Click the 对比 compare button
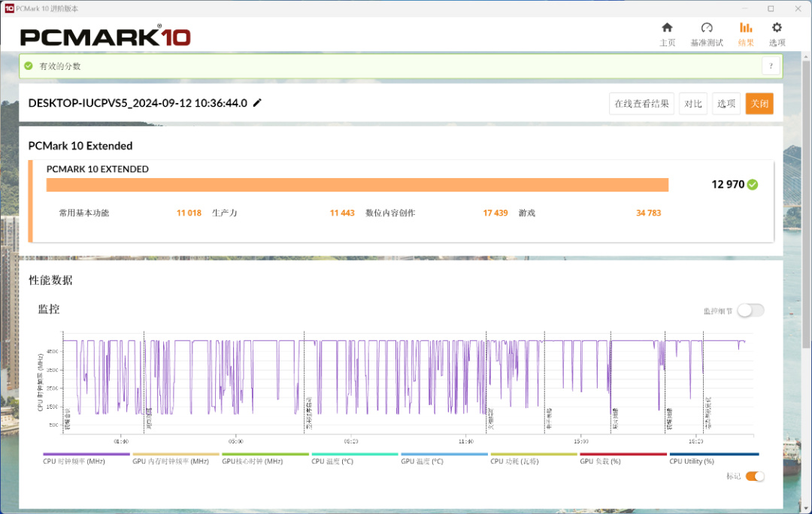The width and height of the screenshot is (812, 514). 693,104
